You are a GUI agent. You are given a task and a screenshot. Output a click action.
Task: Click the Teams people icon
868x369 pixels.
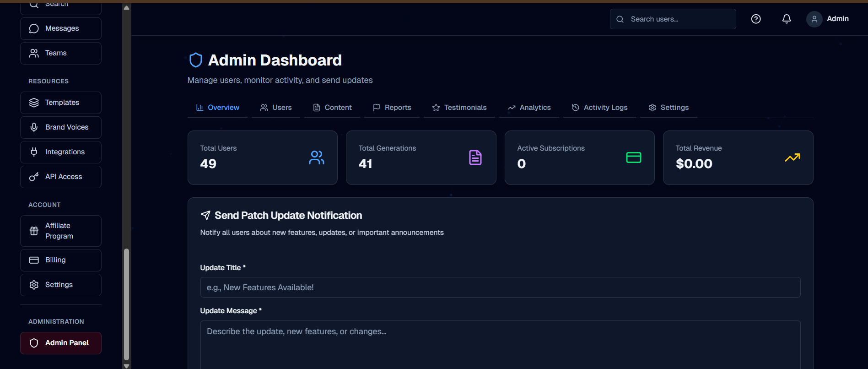point(34,53)
